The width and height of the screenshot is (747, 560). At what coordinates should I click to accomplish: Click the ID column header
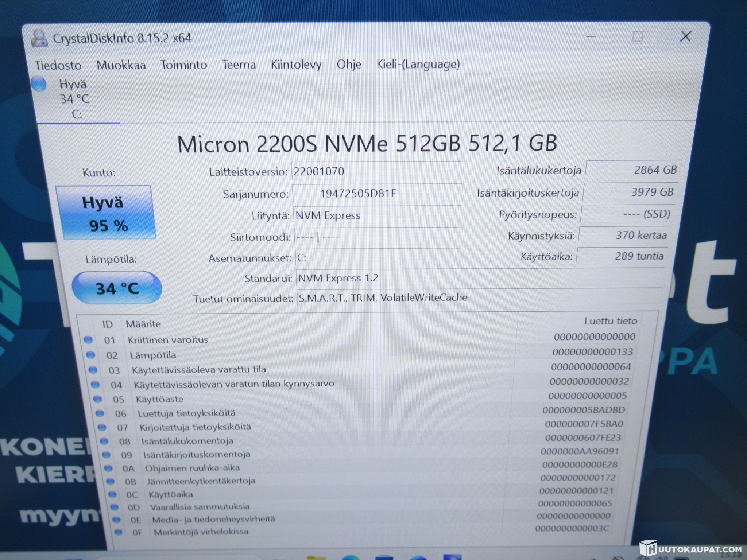[107, 324]
